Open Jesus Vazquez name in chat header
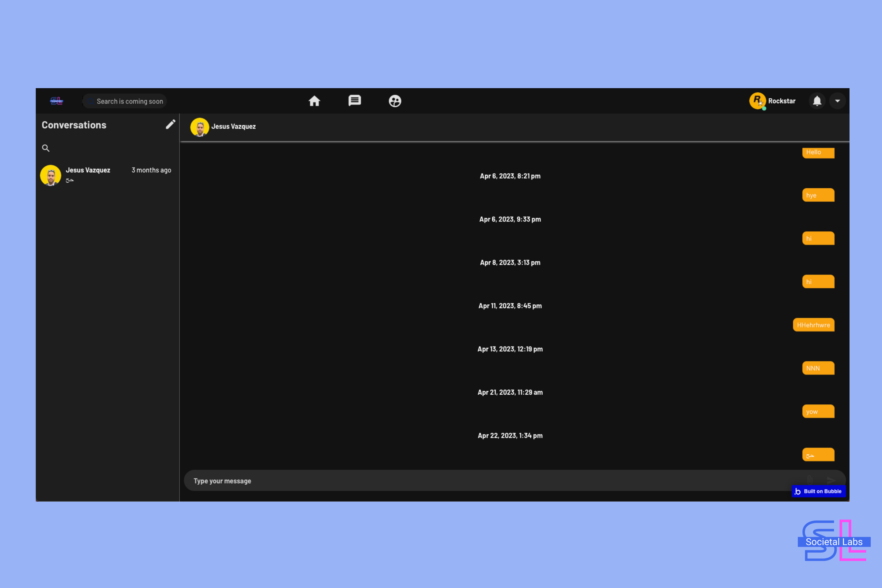The width and height of the screenshot is (882, 588). 233,127
